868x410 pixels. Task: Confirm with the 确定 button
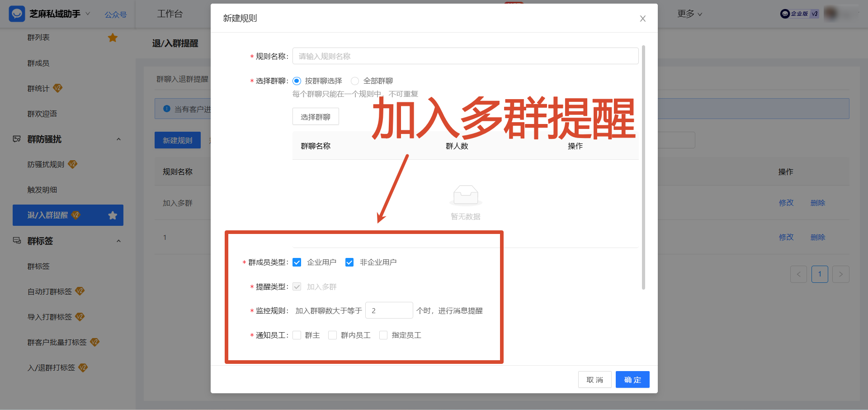click(x=632, y=380)
